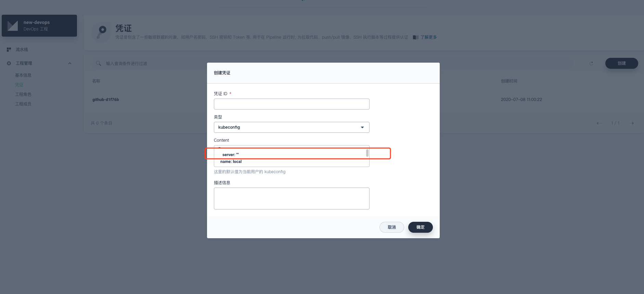Switch to the 工程角色 page
Image resolution: width=644 pixels, height=294 pixels.
pos(23,94)
